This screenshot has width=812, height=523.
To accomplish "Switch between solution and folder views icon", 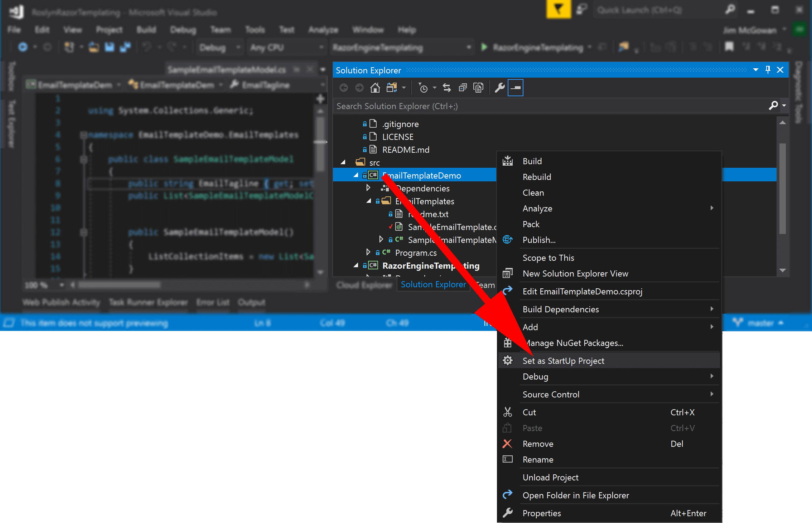I will click(392, 88).
